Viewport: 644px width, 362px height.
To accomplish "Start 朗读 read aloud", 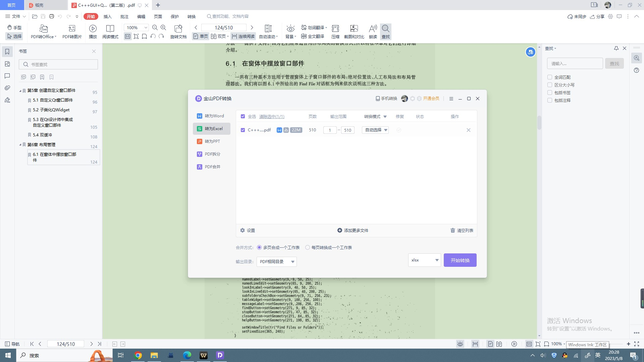I will pyautogui.click(x=373, y=32).
